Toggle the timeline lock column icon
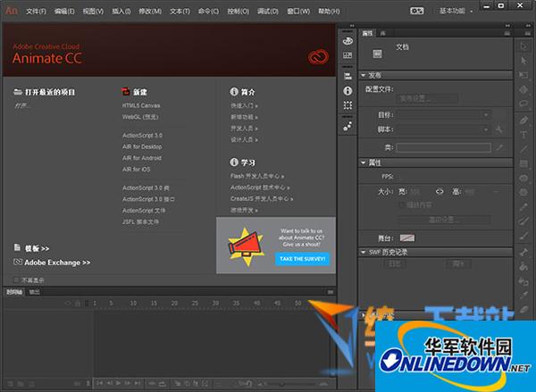Screen dimensions: 536x392 [78, 303]
